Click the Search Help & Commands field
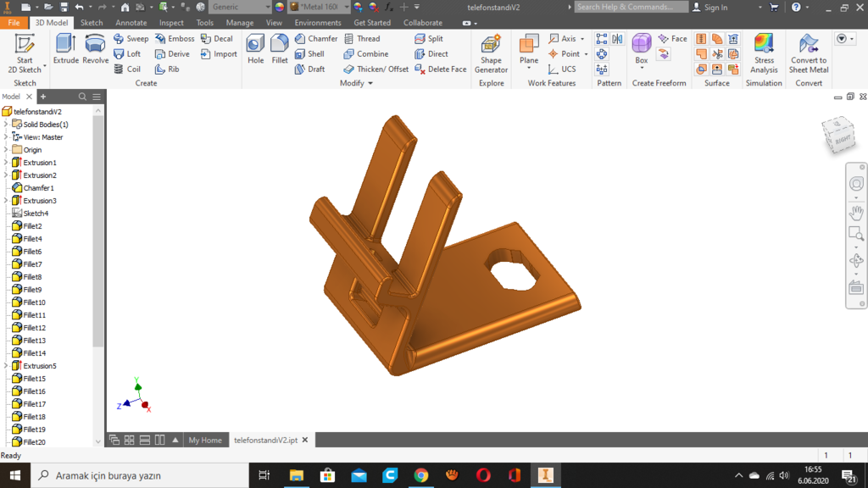Image resolution: width=868 pixels, height=488 pixels. pyautogui.click(x=631, y=7)
